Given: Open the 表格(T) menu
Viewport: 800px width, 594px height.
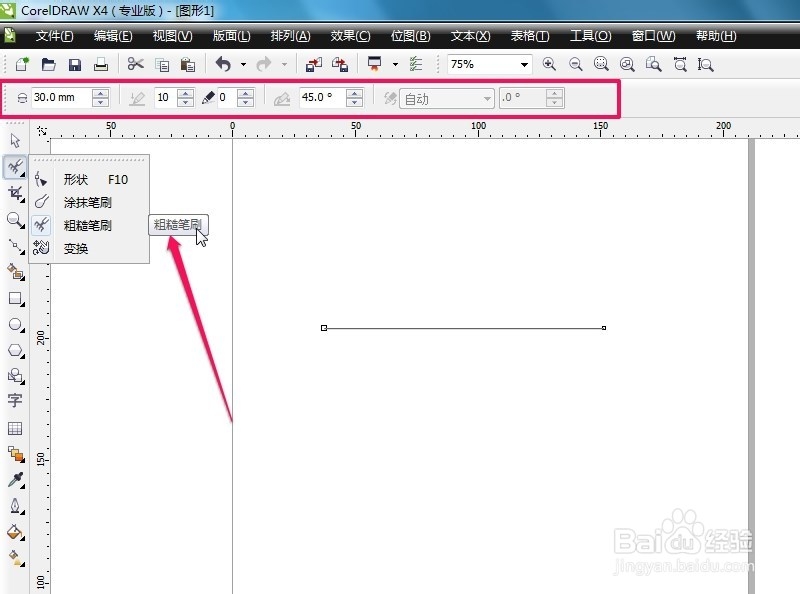Looking at the screenshot, I should coord(530,36).
